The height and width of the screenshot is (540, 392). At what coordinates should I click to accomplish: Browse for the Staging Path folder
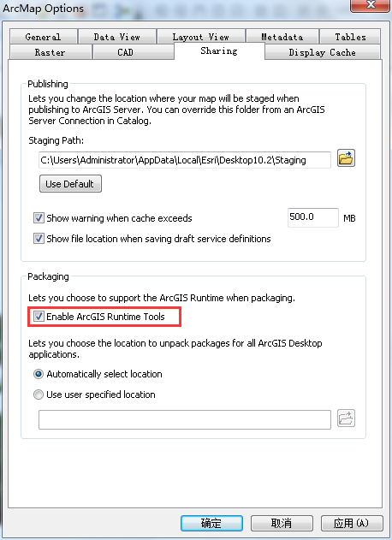tap(346, 159)
